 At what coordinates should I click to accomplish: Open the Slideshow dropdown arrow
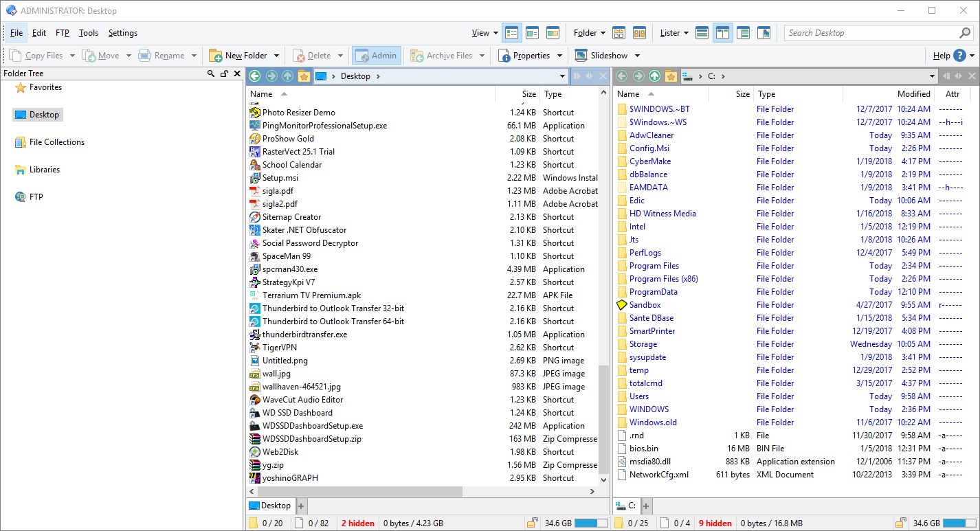coord(637,56)
